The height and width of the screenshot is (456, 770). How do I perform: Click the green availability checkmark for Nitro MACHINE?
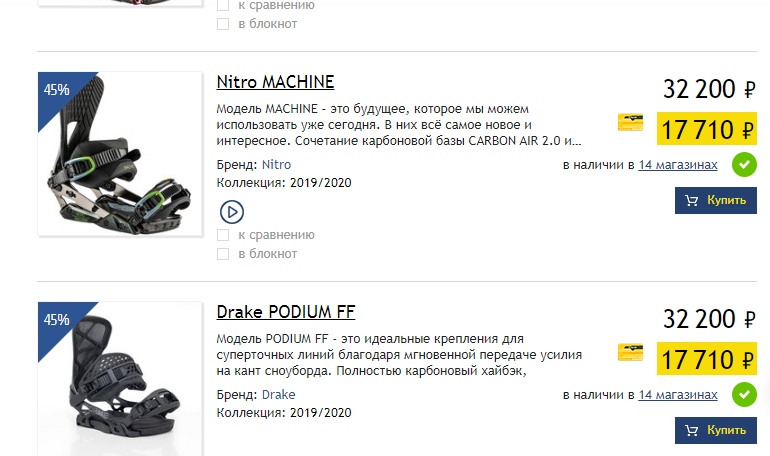point(744,165)
